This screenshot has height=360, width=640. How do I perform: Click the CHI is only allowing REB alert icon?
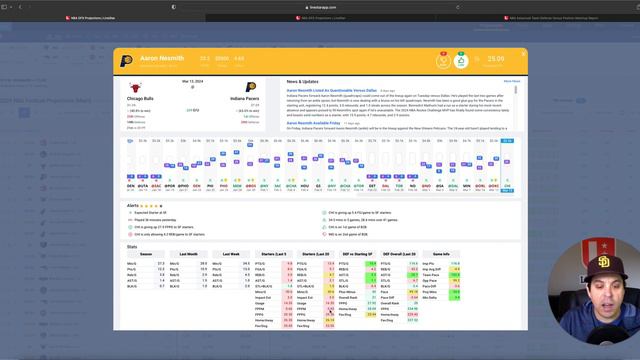[130, 235]
